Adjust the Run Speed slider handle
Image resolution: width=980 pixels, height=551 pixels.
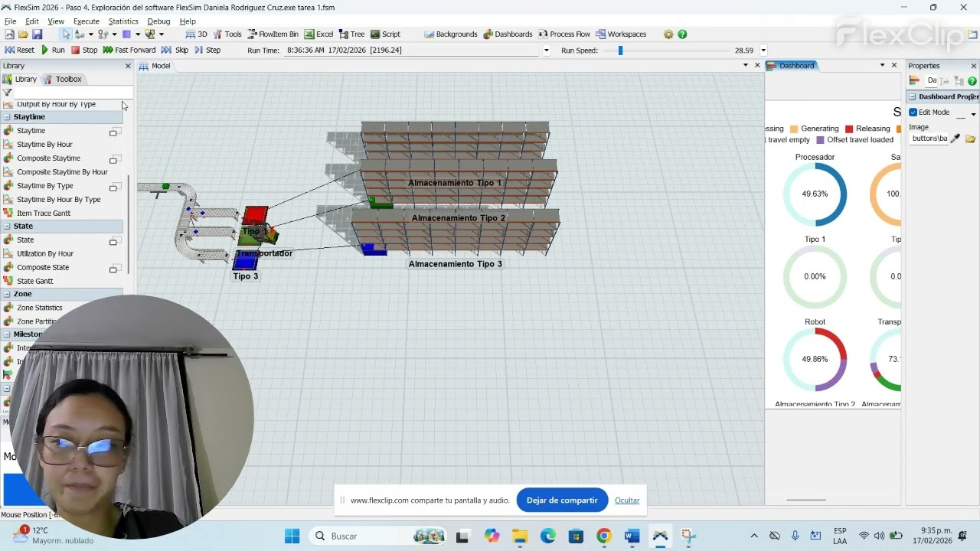(x=620, y=51)
